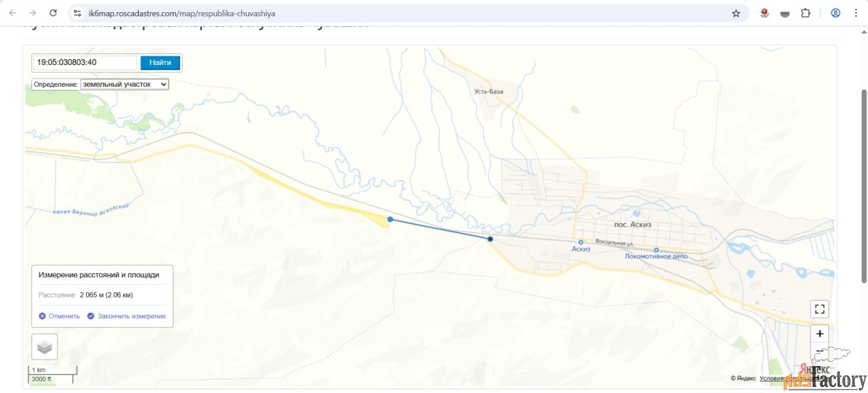The height and width of the screenshot is (393, 868).
Task: Expand the 'земельный участок' type dropdown
Action: [124, 85]
